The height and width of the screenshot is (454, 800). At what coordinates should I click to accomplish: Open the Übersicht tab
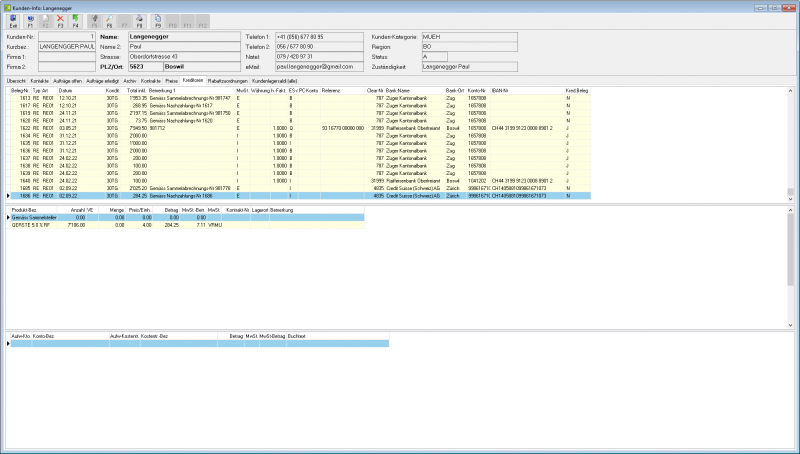tap(16, 81)
